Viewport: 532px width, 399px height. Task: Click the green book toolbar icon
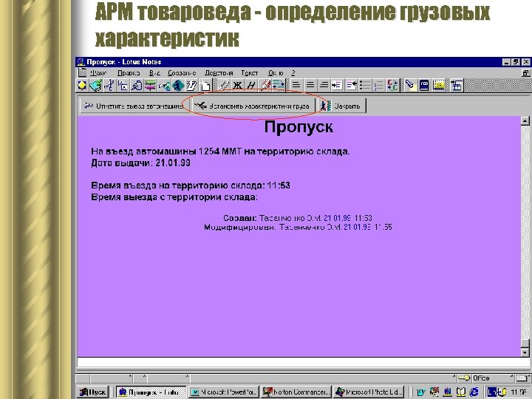tap(95, 86)
